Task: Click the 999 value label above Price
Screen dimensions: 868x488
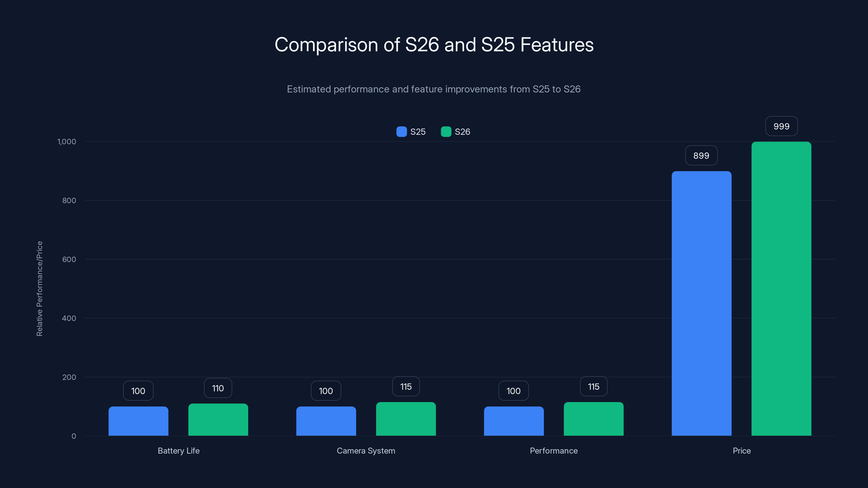Action: click(781, 126)
